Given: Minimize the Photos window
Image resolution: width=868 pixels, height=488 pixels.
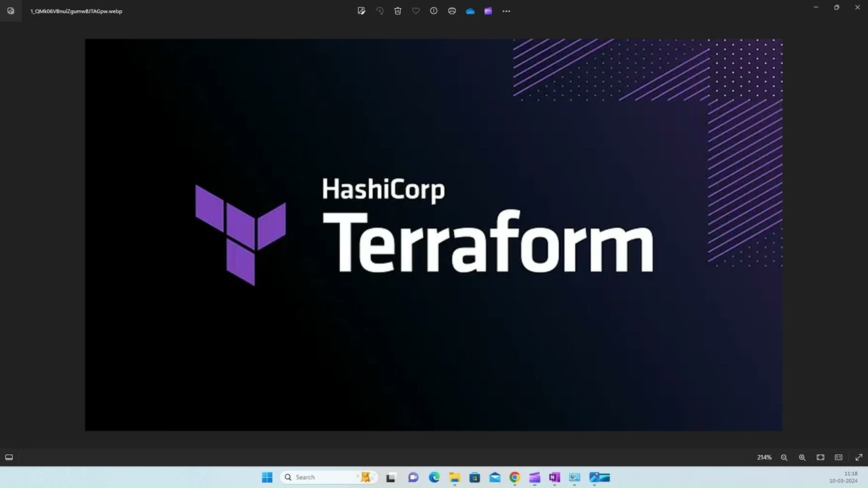Looking at the screenshot, I should point(816,7).
